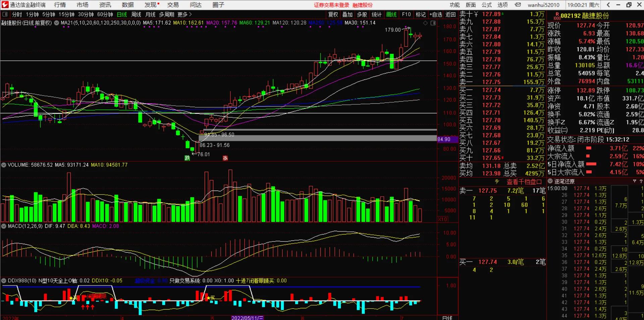Click the 证券交易未登录 login link
The height and width of the screenshot is (320, 644).
(331, 5)
